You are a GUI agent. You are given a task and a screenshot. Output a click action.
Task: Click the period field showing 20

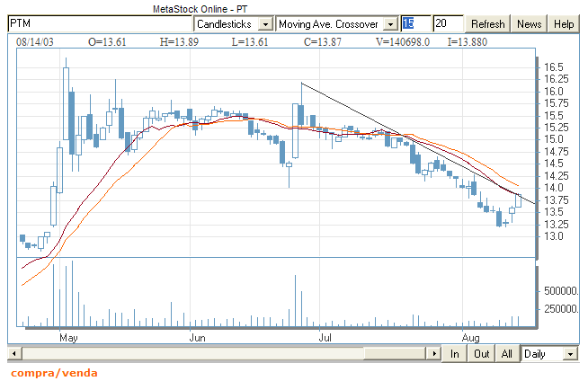point(448,23)
